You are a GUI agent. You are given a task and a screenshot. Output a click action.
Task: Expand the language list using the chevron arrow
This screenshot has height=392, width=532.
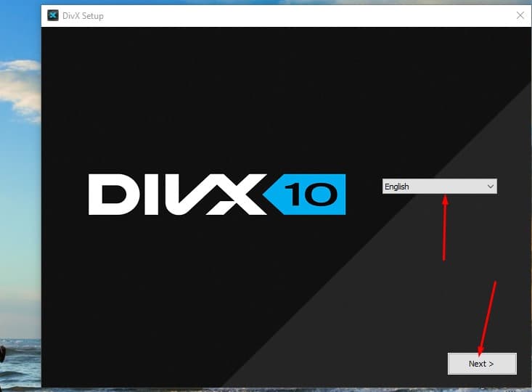(491, 187)
